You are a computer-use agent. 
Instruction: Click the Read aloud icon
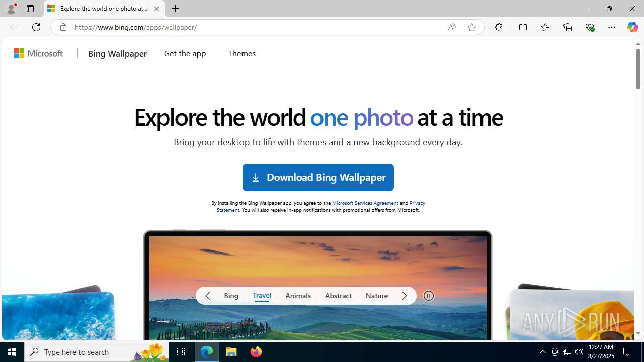tap(452, 27)
